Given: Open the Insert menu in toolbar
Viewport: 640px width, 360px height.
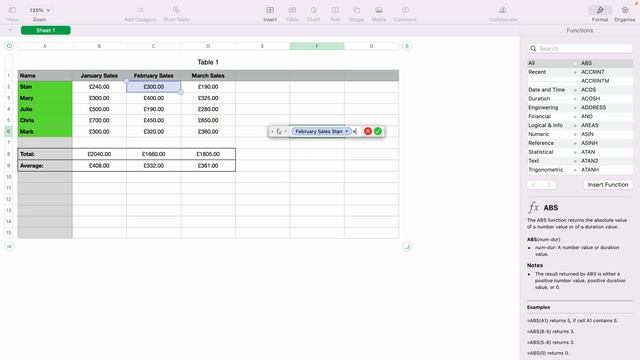Looking at the screenshot, I should [270, 10].
